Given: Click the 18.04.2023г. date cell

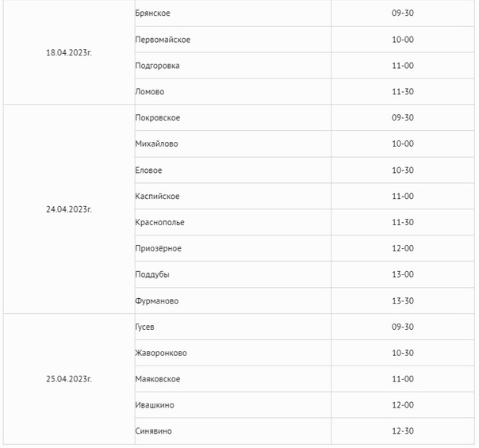Looking at the screenshot, I should click(x=69, y=52).
